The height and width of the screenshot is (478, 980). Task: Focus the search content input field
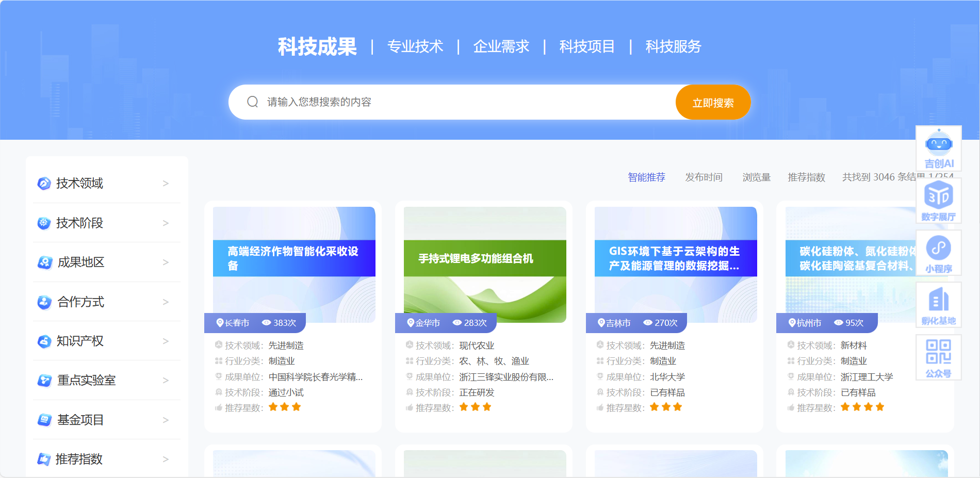point(464,102)
